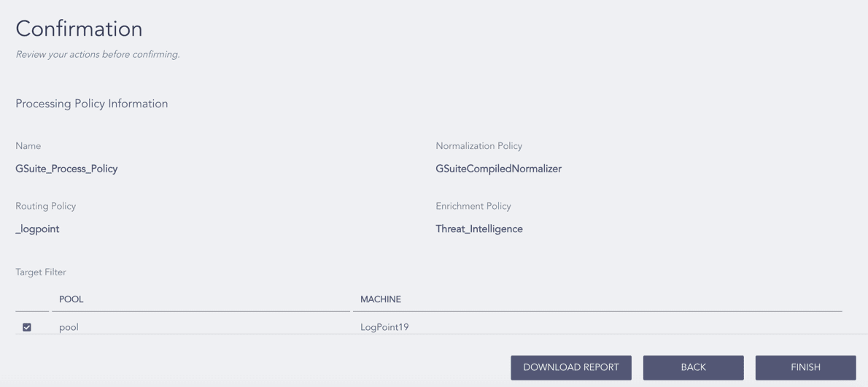Sort by the POOL column header
This screenshot has height=387, width=868.
click(x=71, y=299)
